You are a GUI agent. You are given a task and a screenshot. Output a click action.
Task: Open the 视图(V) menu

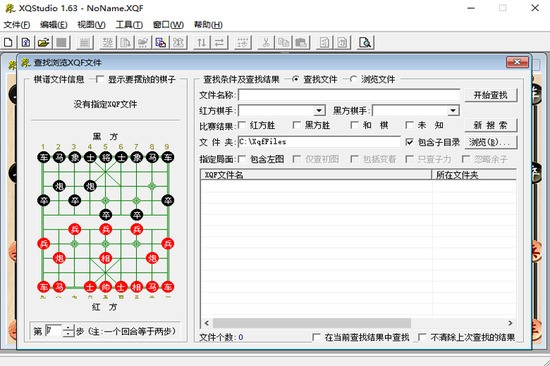click(91, 25)
